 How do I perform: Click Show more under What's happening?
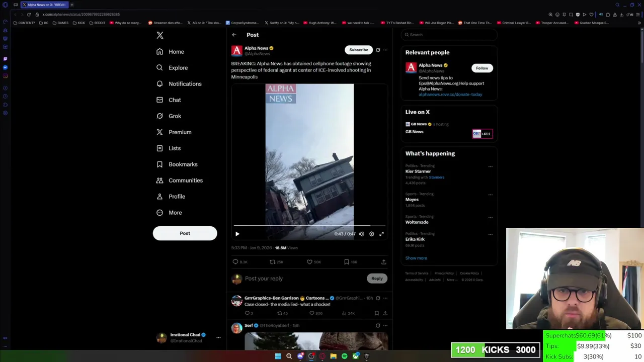pos(416,258)
